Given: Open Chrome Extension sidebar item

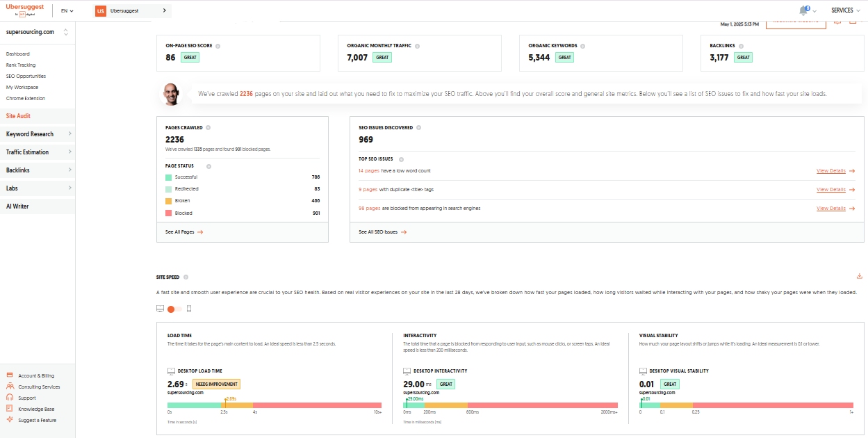Looking at the screenshot, I should pyautogui.click(x=25, y=98).
